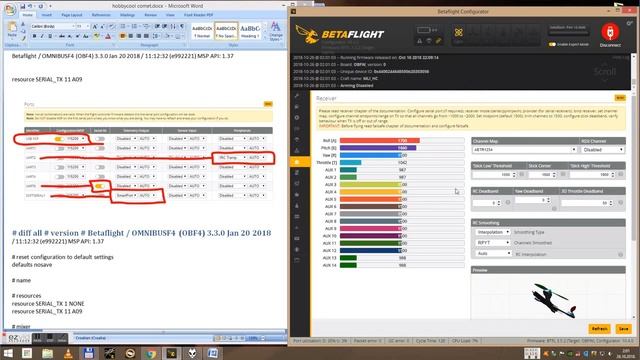Apply Strikethrough in Word's Font group
640x360 pixels.
(x=62, y=36)
